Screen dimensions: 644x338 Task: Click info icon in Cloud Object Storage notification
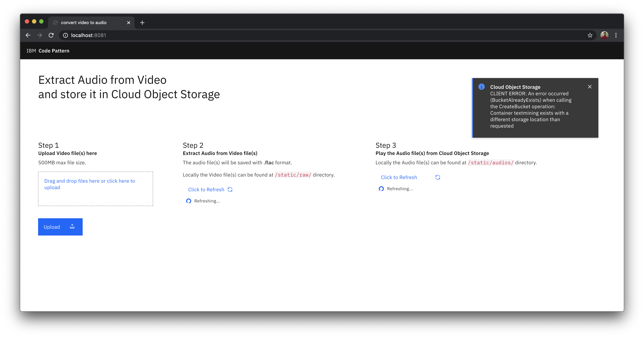(x=482, y=86)
